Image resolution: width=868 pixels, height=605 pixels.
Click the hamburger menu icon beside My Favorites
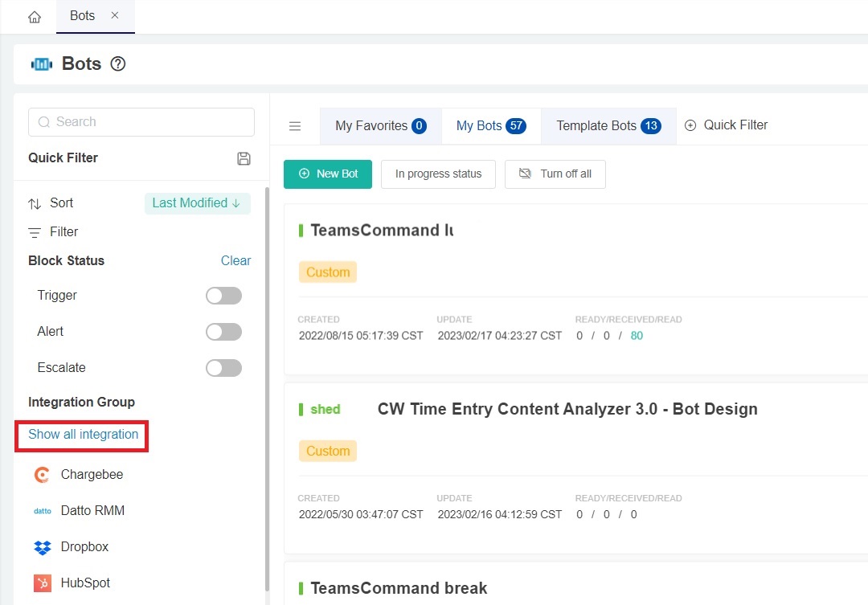tap(295, 126)
